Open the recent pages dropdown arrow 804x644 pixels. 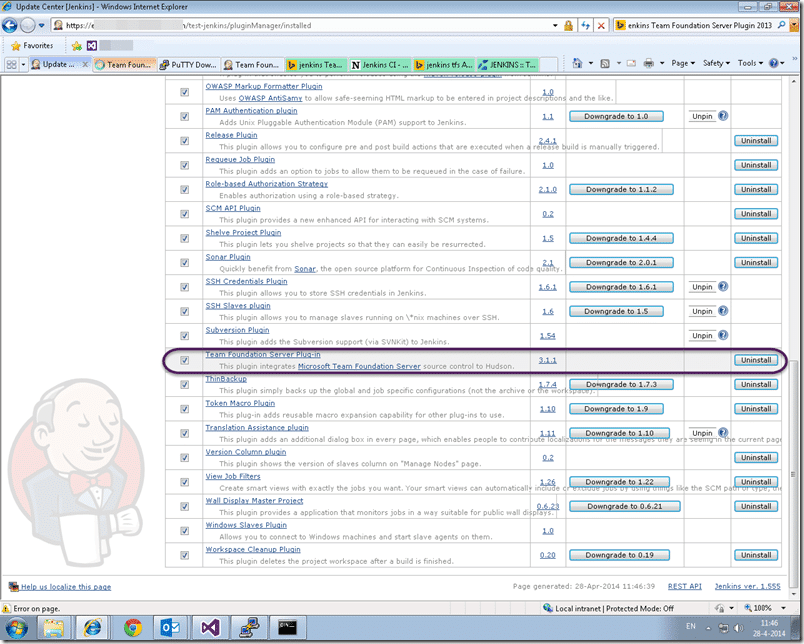tap(42, 25)
